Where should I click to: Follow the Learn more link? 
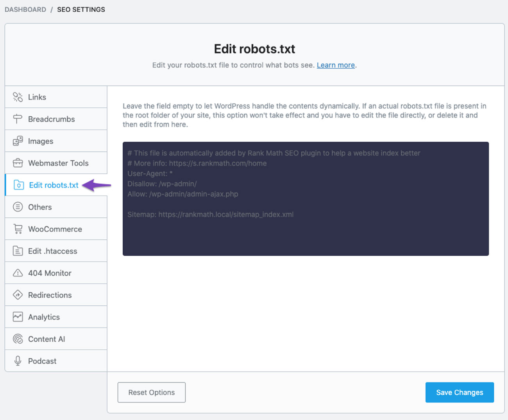(336, 65)
